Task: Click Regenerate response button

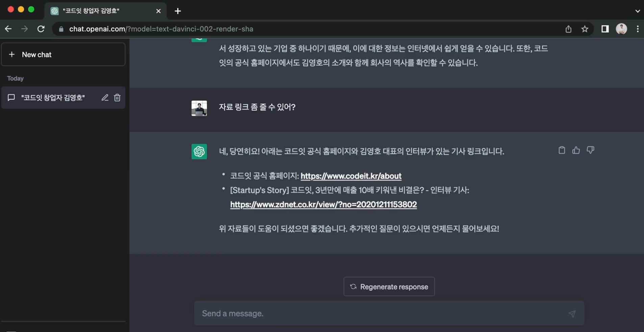Action: coord(389,287)
